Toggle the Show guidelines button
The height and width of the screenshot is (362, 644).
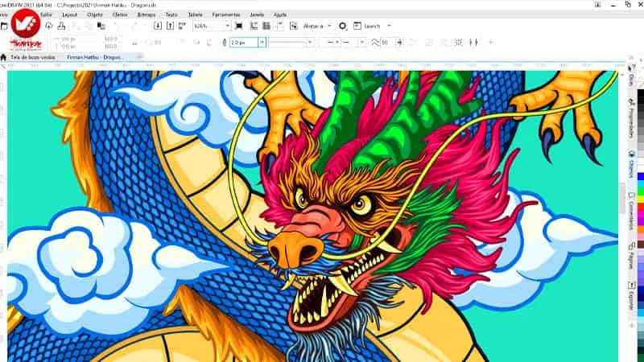(279, 26)
